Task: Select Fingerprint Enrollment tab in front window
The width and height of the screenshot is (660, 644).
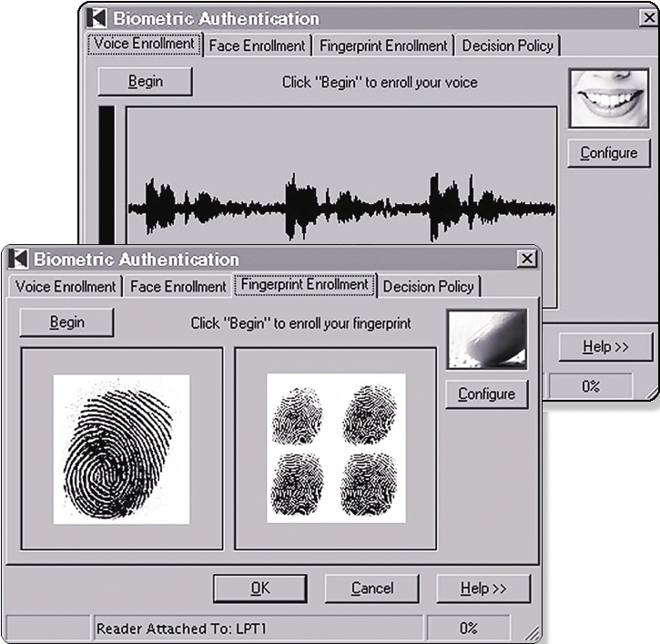Action: pyautogui.click(x=304, y=285)
